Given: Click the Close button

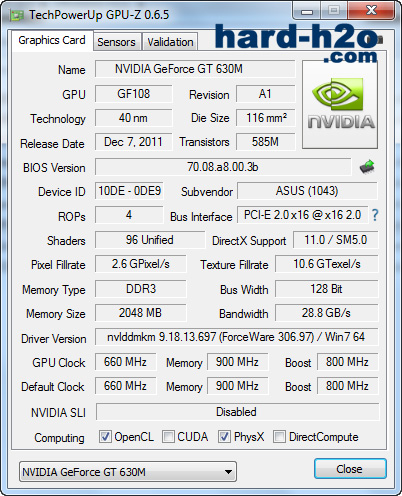Looking at the screenshot, I should (x=350, y=469).
